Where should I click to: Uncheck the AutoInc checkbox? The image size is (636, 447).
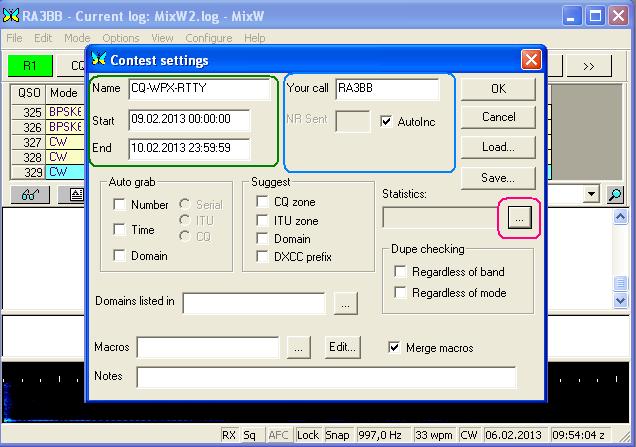click(388, 121)
